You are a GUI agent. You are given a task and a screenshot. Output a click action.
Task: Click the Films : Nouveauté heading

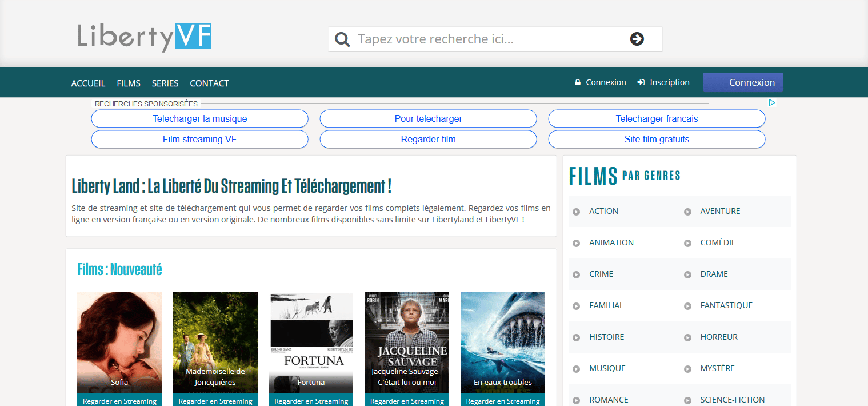click(x=120, y=269)
